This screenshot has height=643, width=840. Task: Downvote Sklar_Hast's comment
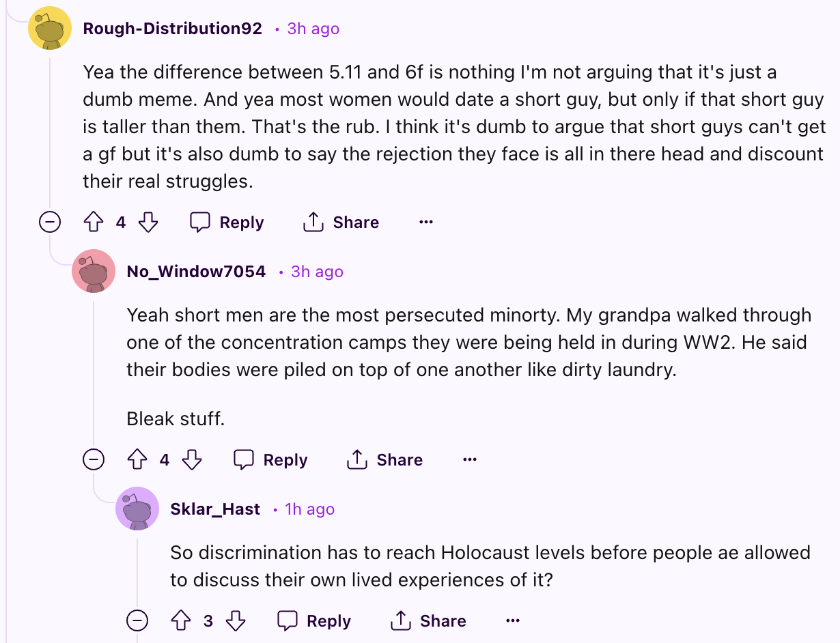236,621
